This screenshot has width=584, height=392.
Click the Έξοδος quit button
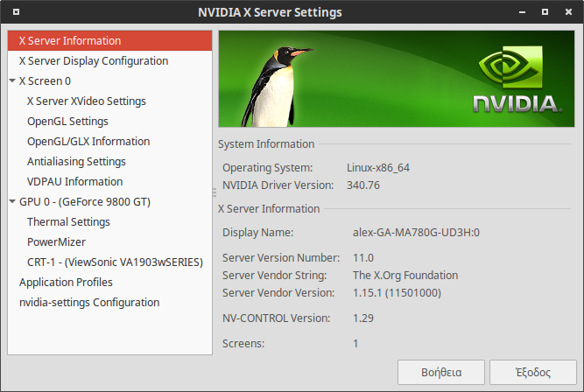(533, 372)
